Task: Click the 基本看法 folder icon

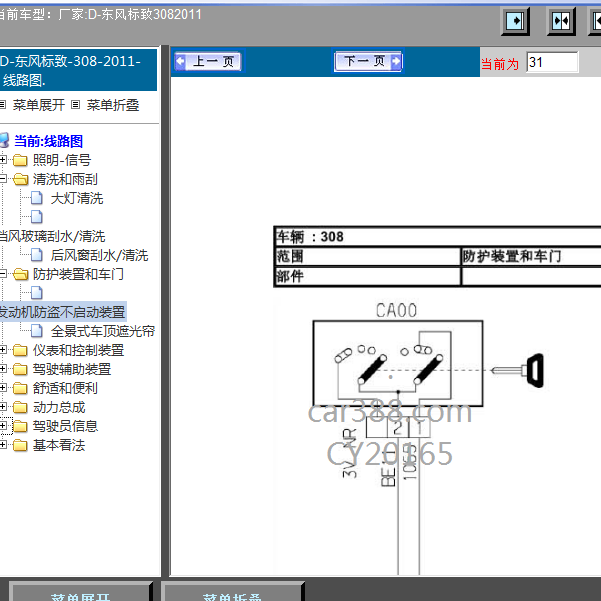Action: click(20, 445)
